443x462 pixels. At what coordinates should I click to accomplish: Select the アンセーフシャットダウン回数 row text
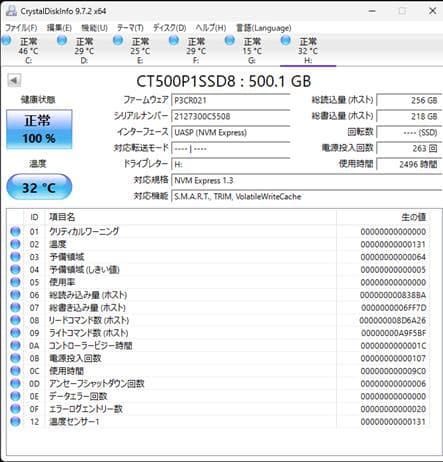click(97, 384)
